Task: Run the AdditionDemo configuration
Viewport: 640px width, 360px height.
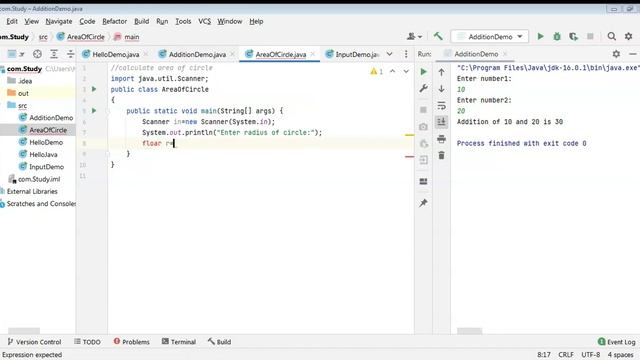Action: [x=540, y=37]
